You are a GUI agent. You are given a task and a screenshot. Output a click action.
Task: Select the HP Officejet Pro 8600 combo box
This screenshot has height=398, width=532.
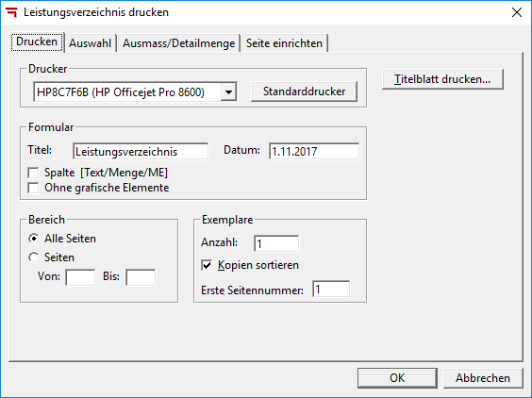click(x=135, y=91)
